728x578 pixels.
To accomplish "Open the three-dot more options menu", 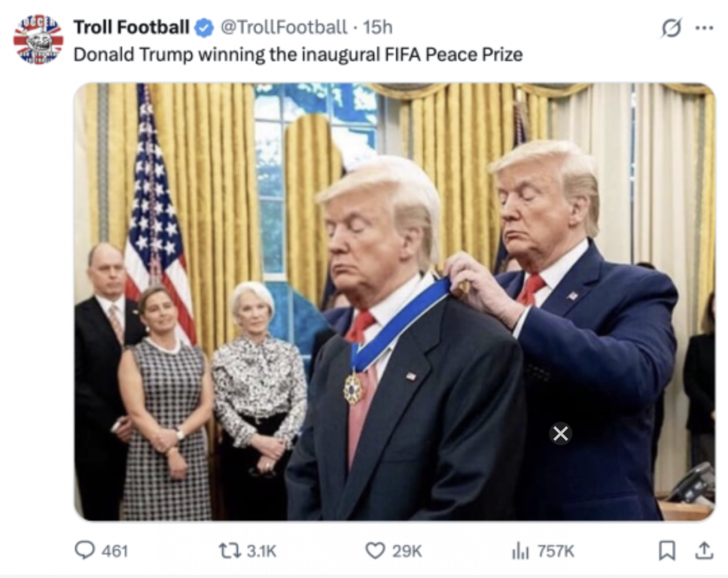I will [705, 28].
